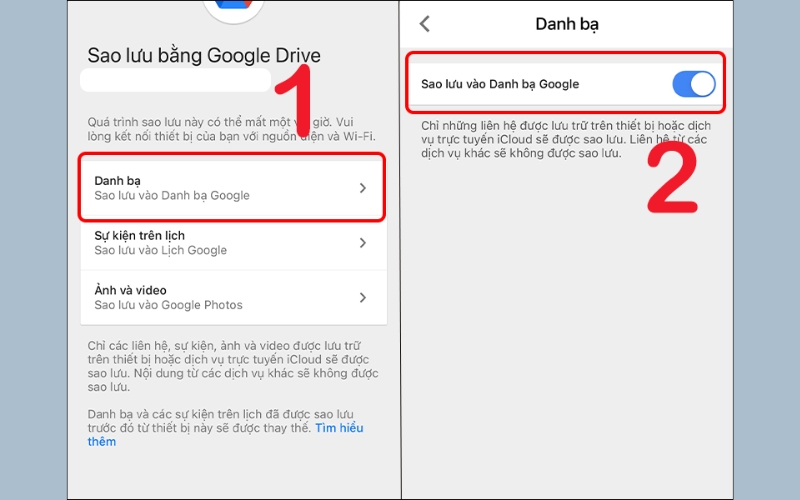Expand chevron on the Danh bạ row
The image size is (800, 500).
point(363,188)
